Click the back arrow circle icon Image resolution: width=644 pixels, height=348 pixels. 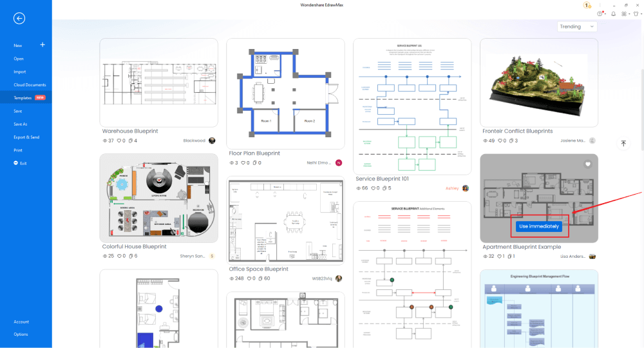click(19, 19)
